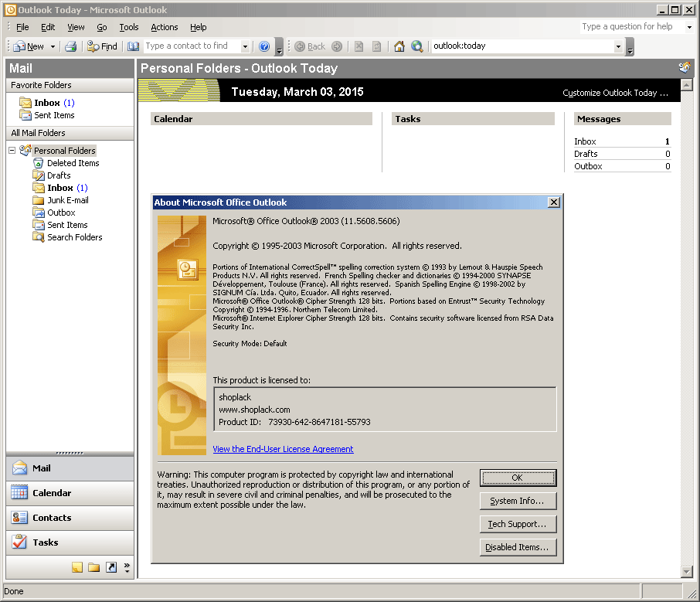Open Shortcuts icon in navigation pane
700x602 pixels.
(111, 567)
